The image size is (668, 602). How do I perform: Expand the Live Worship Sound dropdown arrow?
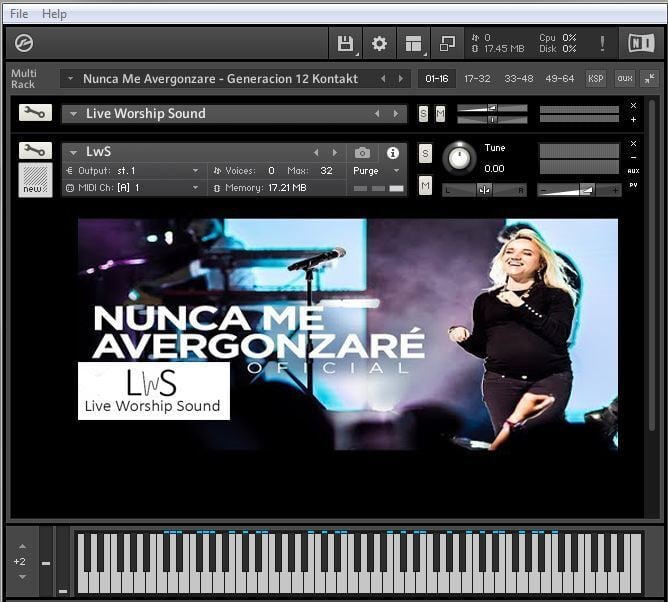pos(73,114)
